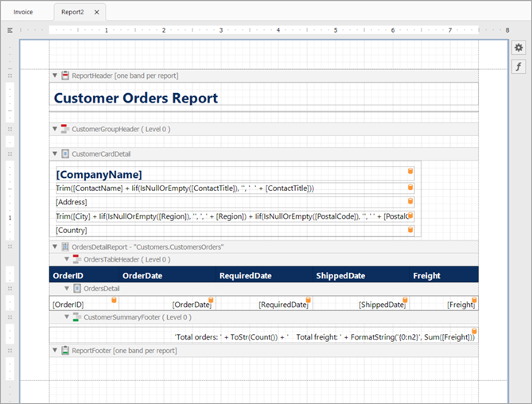Select the [Freight] detail cell
This screenshot has width=532, height=404.
tap(444, 304)
